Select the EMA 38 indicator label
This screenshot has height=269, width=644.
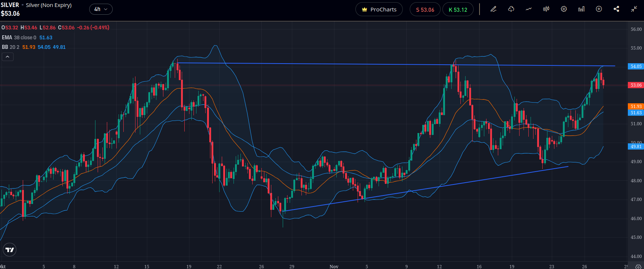click(x=19, y=37)
